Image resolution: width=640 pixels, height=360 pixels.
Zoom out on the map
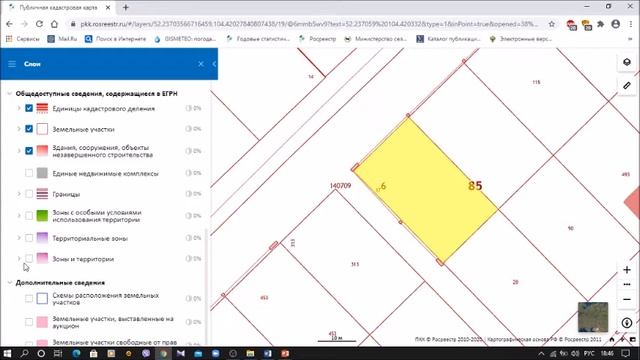627,300
